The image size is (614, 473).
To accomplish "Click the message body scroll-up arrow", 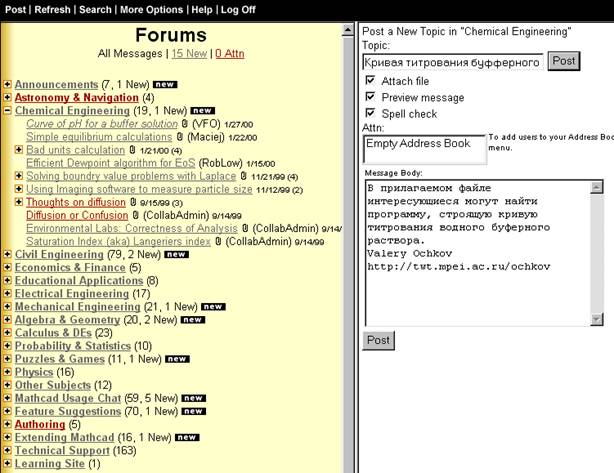I will (x=596, y=187).
